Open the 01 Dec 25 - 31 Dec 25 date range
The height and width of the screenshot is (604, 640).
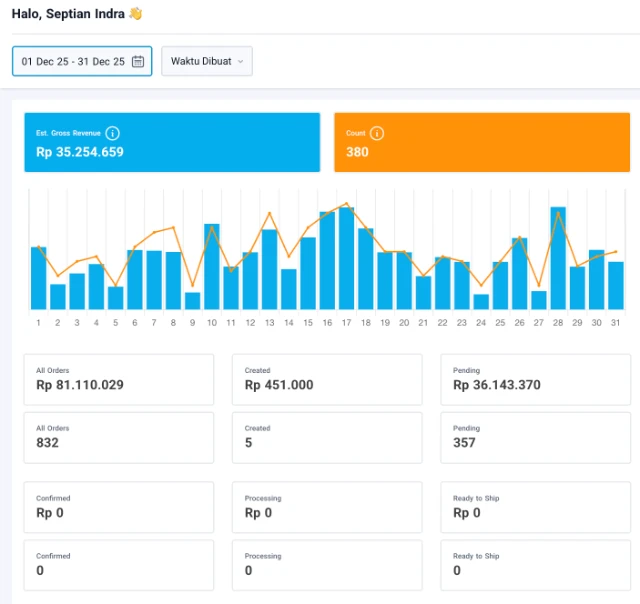click(82, 61)
